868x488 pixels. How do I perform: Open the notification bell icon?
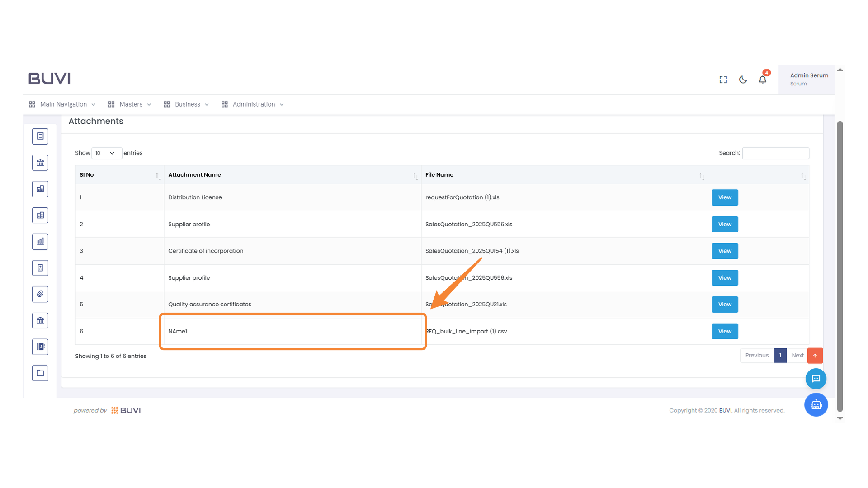[763, 80]
